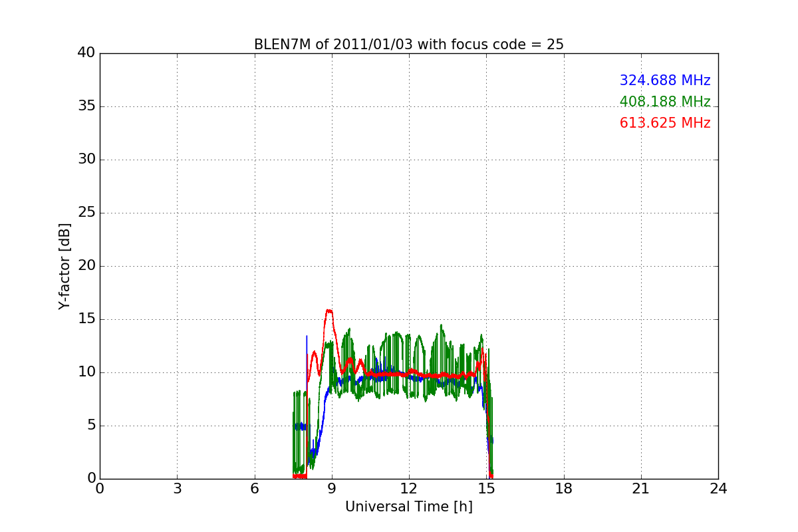The image size is (798, 532).
Task: Click y-axis tick label 35
Action: pyautogui.click(x=86, y=106)
